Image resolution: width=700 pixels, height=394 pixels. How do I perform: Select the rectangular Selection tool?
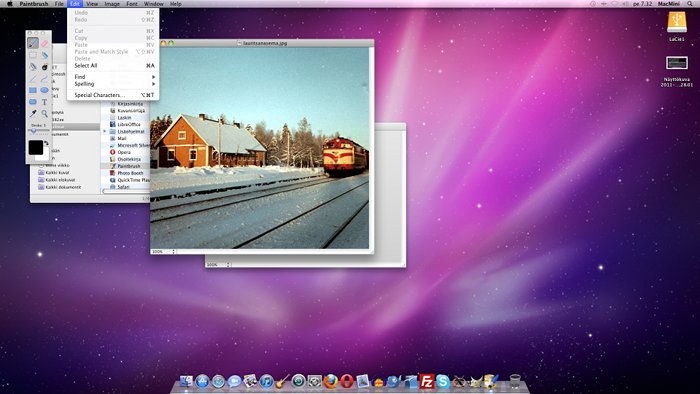pos(33,55)
